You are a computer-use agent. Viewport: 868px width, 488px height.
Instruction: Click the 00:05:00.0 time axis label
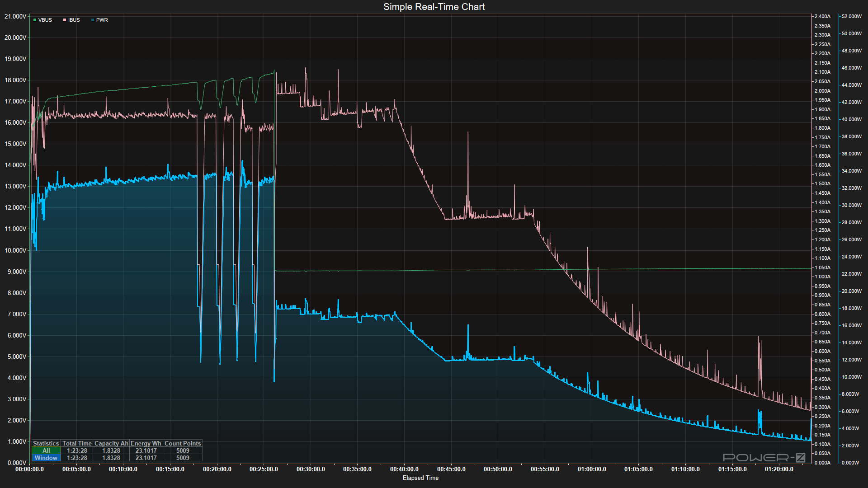click(76, 469)
